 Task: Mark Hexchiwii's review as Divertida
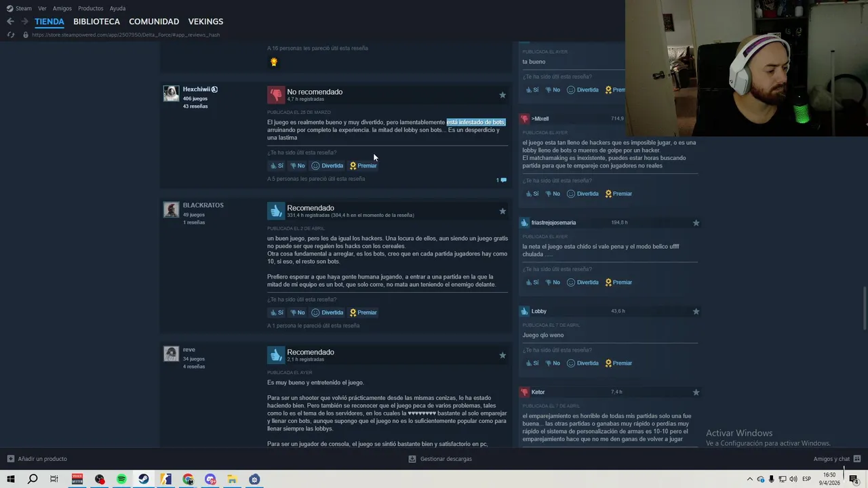(x=328, y=165)
